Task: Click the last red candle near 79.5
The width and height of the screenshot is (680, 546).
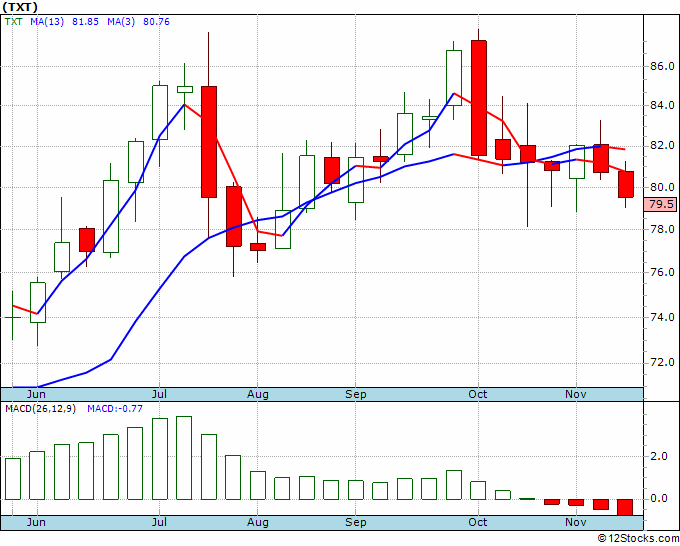Action: coord(626,184)
